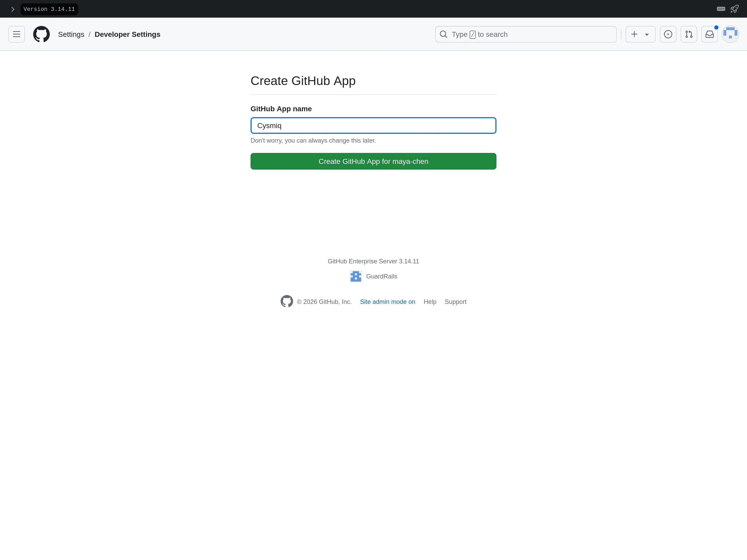The height and width of the screenshot is (560, 747).
Task: Click the GuardRails logo in footer
Action: (356, 276)
